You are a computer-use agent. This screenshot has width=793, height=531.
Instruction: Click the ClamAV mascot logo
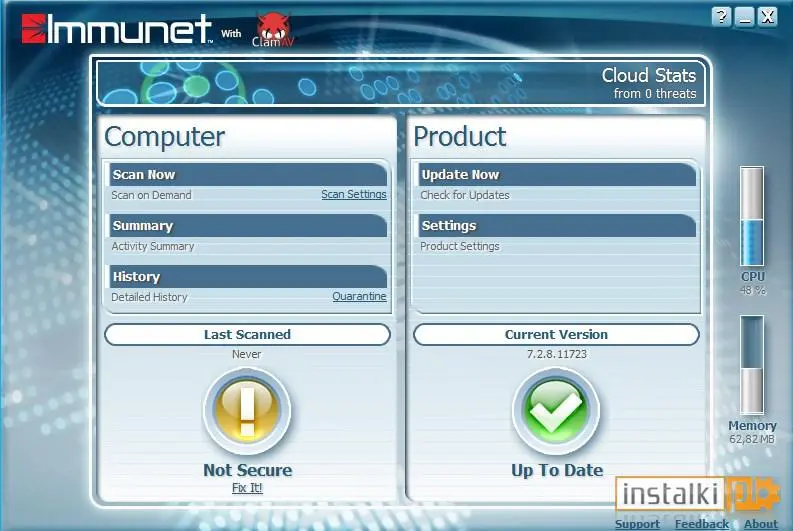click(x=271, y=30)
